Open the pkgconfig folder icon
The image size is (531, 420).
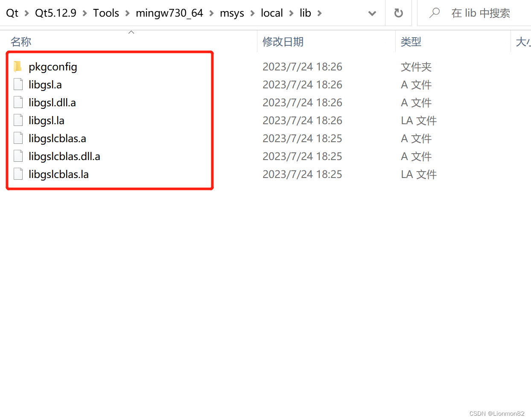click(18, 67)
